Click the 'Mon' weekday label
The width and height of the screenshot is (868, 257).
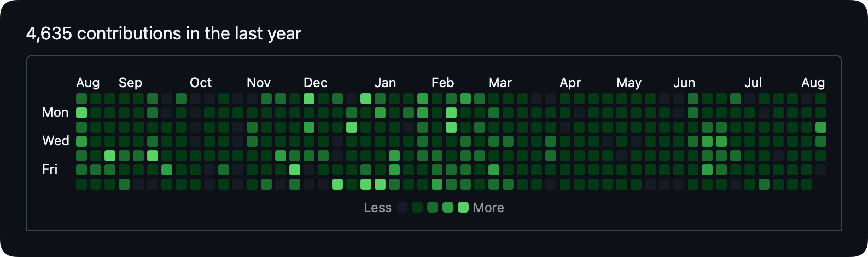pos(55,112)
